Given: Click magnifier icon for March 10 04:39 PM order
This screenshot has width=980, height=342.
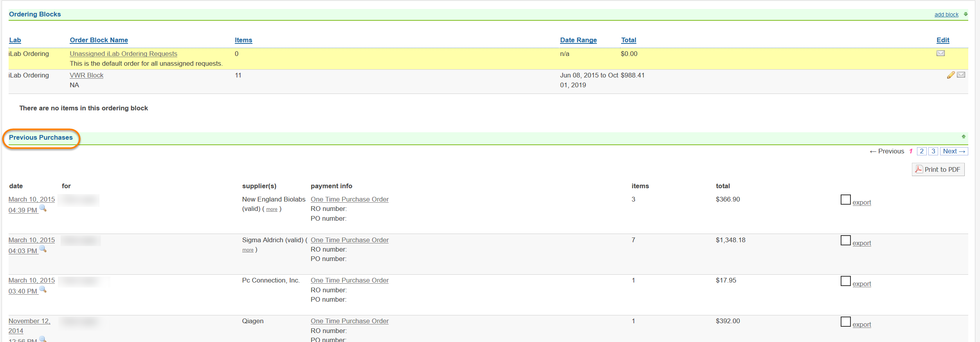Looking at the screenshot, I should coord(43,209).
